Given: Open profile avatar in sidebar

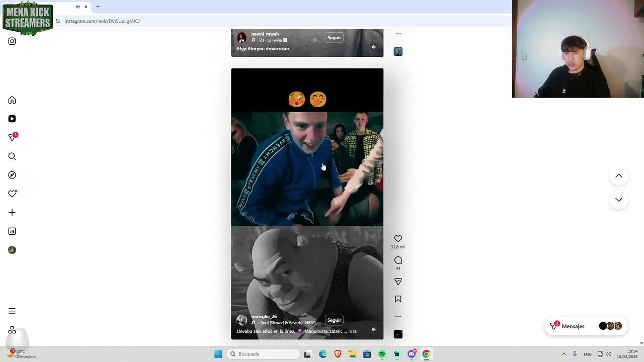Looking at the screenshot, I should point(12,250).
